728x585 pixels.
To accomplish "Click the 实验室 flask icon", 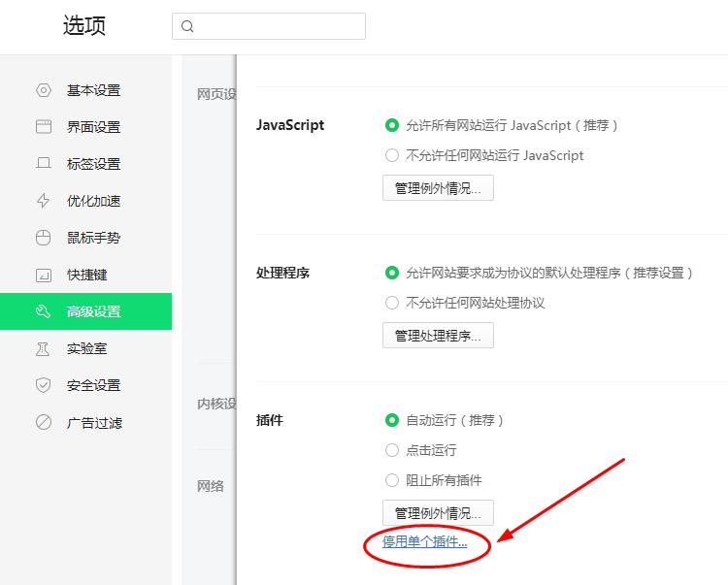I will pos(43,348).
